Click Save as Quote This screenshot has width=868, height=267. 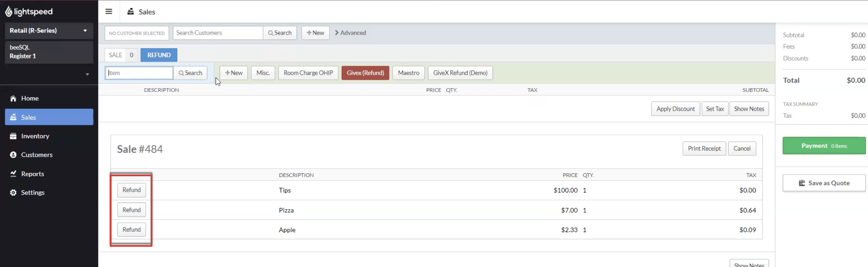pos(824,183)
